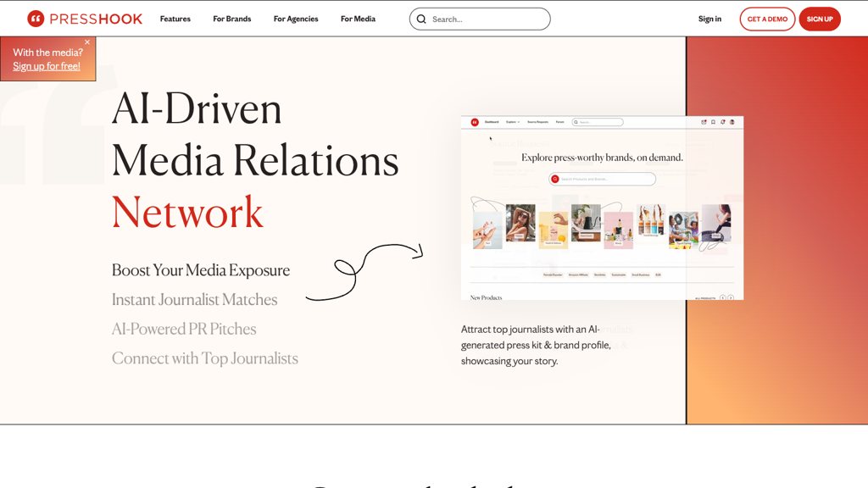Select 'Instant Journalist Matches' item
The height and width of the screenshot is (488, 868).
tap(194, 300)
